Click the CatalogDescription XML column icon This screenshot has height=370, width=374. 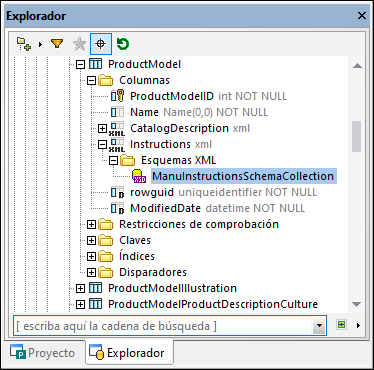(117, 129)
